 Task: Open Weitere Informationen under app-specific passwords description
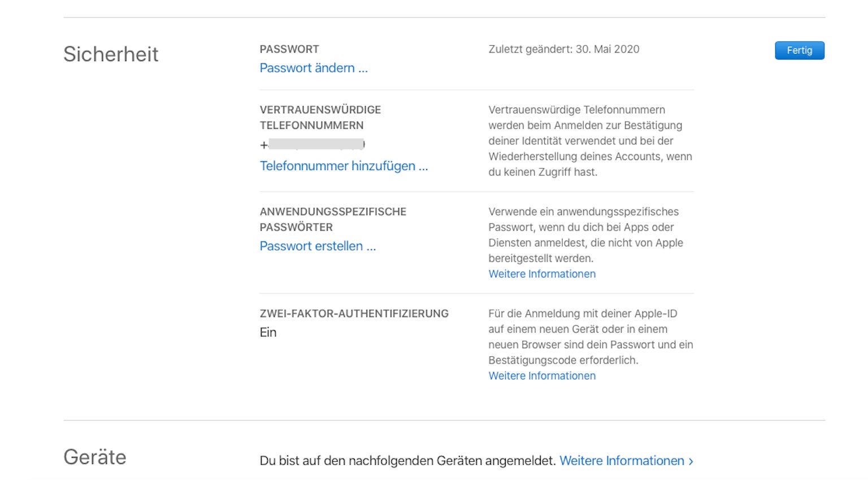[542, 274]
